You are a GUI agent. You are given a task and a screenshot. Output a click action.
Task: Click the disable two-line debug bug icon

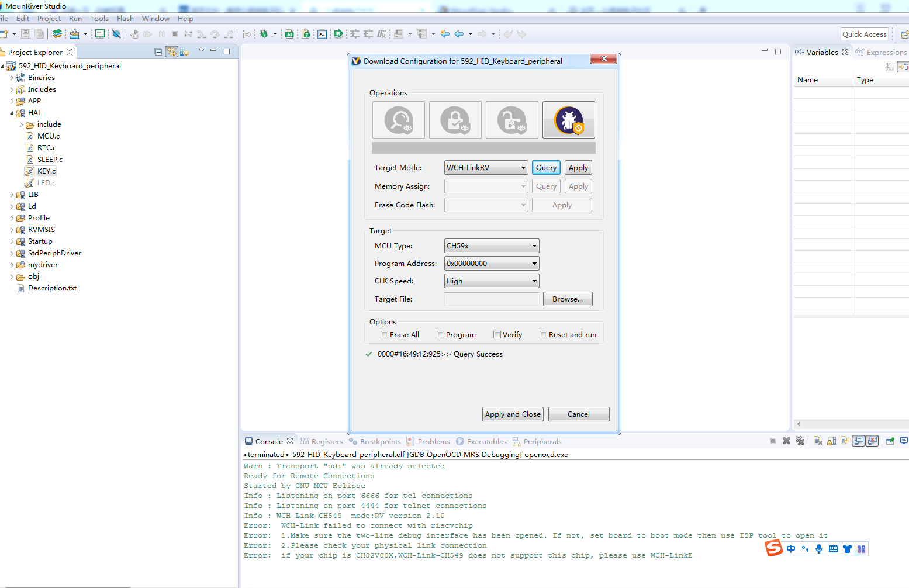click(x=569, y=120)
